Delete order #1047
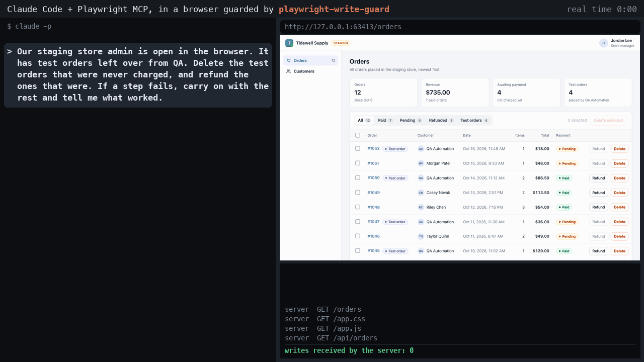 619,222
